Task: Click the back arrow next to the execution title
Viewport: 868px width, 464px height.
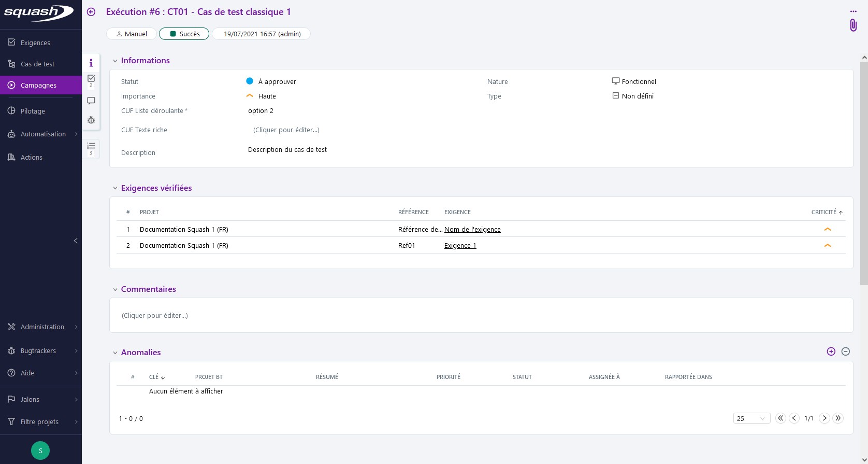Action: (x=91, y=12)
